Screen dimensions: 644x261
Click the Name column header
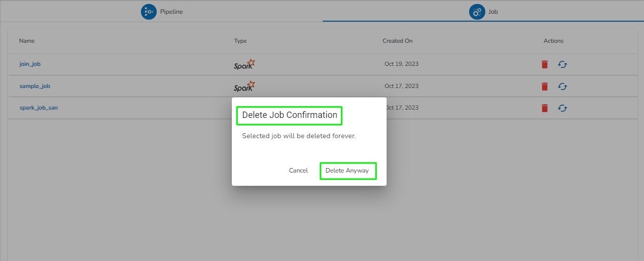[x=27, y=41]
